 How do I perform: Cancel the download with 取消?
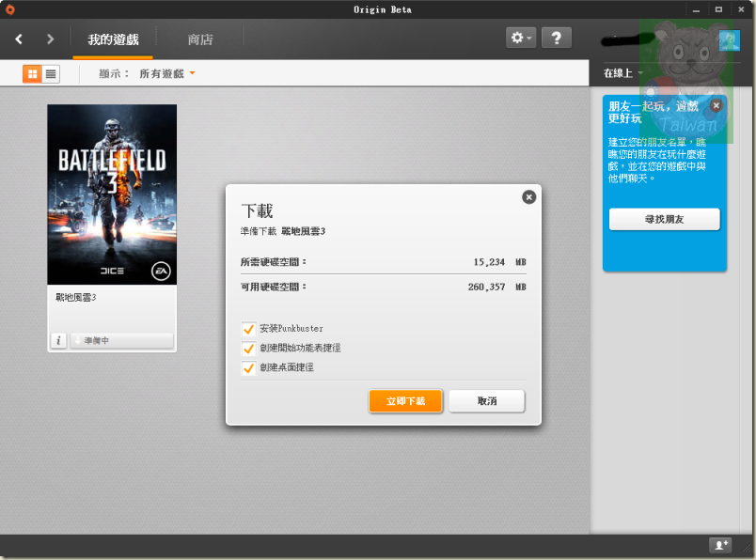pyautogui.click(x=487, y=401)
